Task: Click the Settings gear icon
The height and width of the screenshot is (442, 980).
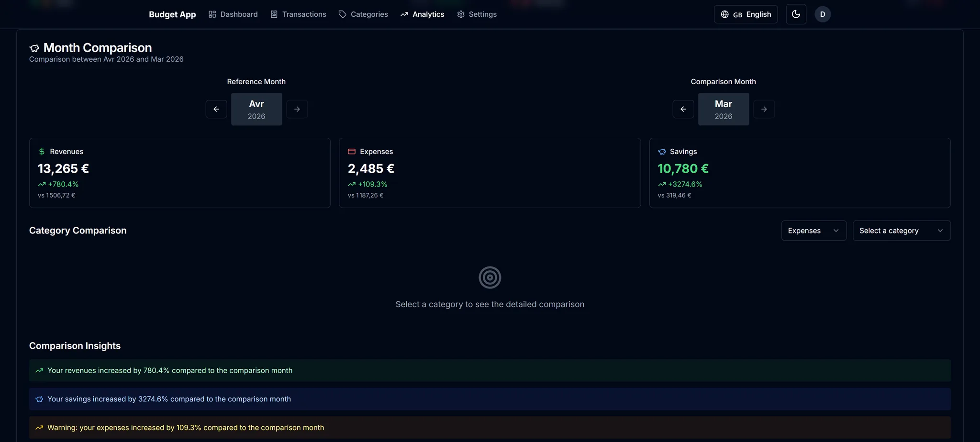Action: (x=461, y=14)
